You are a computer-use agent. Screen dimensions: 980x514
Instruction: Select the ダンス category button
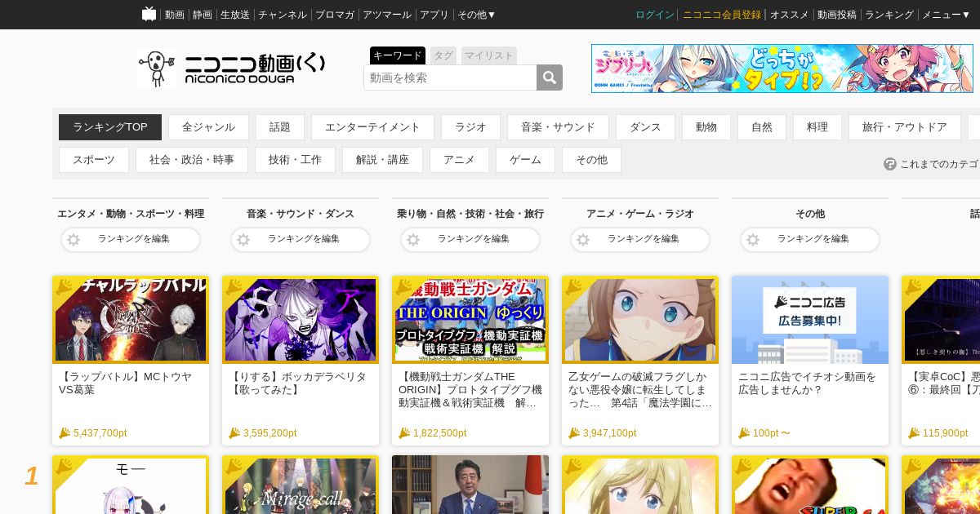click(x=645, y=127)
